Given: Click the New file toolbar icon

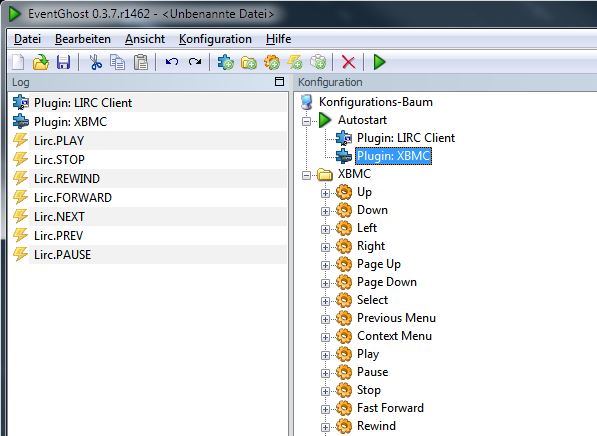Looking at the screenshot, I should tap(18, 62).
